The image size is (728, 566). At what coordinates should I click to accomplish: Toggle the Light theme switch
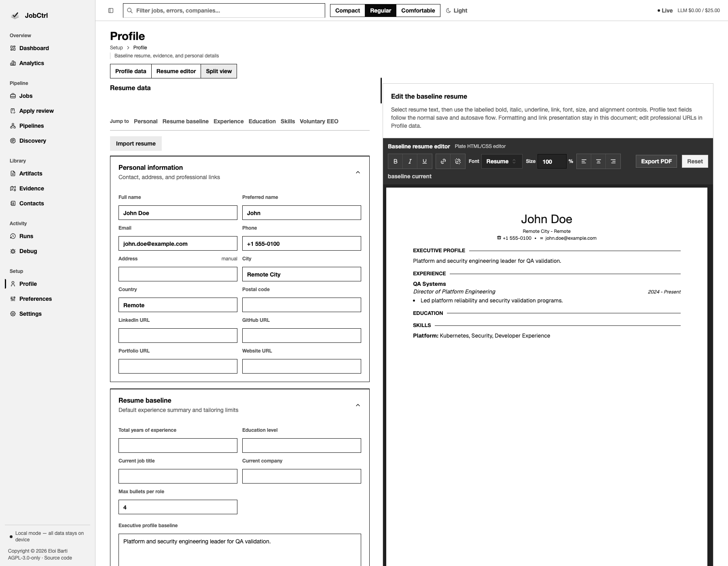tap(457, 11)
